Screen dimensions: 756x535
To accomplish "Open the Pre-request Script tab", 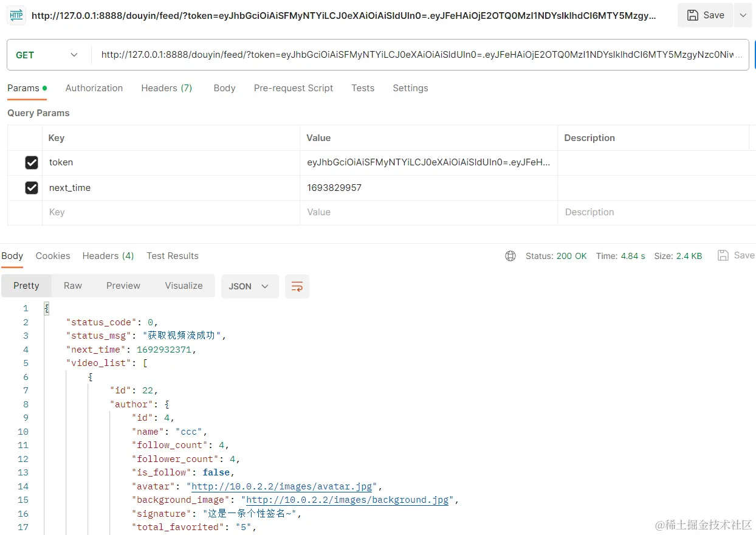I will point(294,88).
